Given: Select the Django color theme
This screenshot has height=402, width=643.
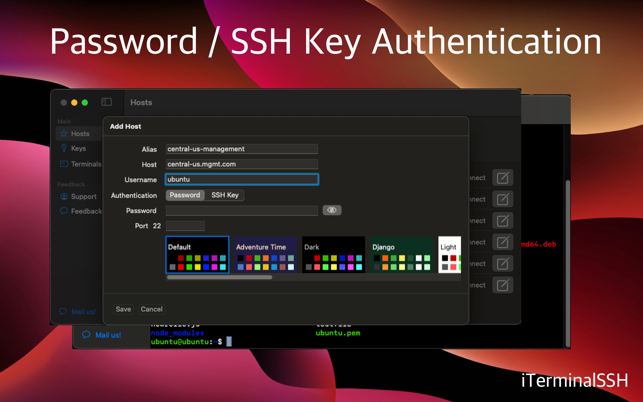Looking at the screenshot, I should tap(401, 254).
